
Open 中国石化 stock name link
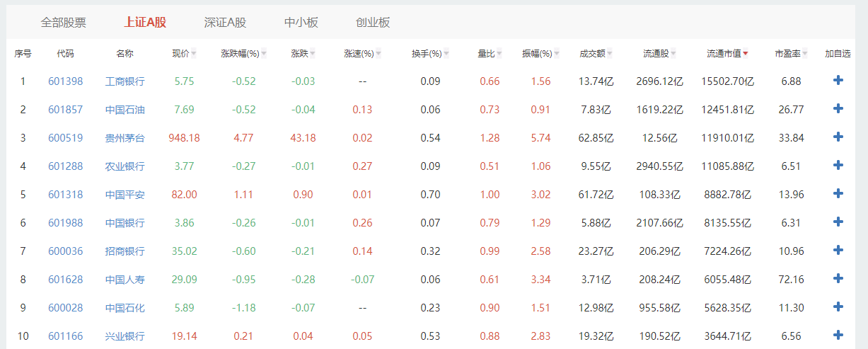click(125, 308)
